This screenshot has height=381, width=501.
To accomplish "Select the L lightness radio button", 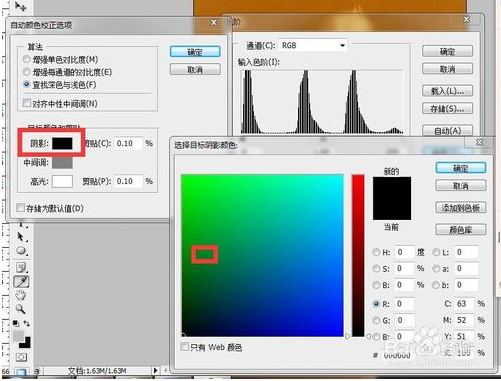I will [436, 252].
